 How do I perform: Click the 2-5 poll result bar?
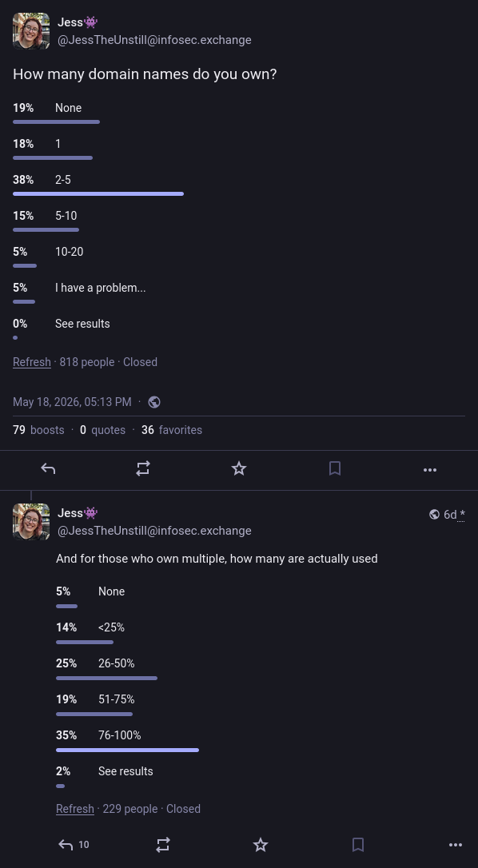[x=98, y=193]
